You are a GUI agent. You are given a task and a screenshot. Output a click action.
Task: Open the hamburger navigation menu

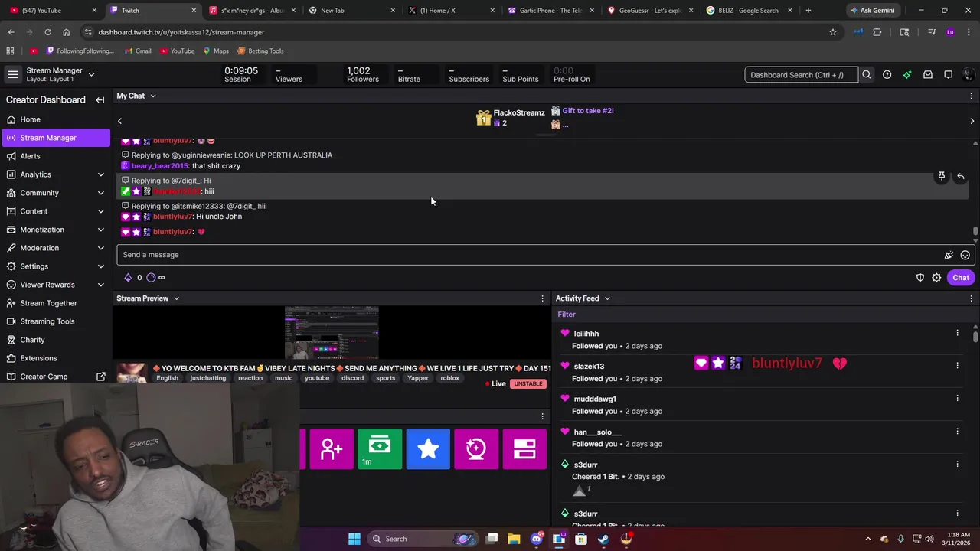[x=13, y=74]
